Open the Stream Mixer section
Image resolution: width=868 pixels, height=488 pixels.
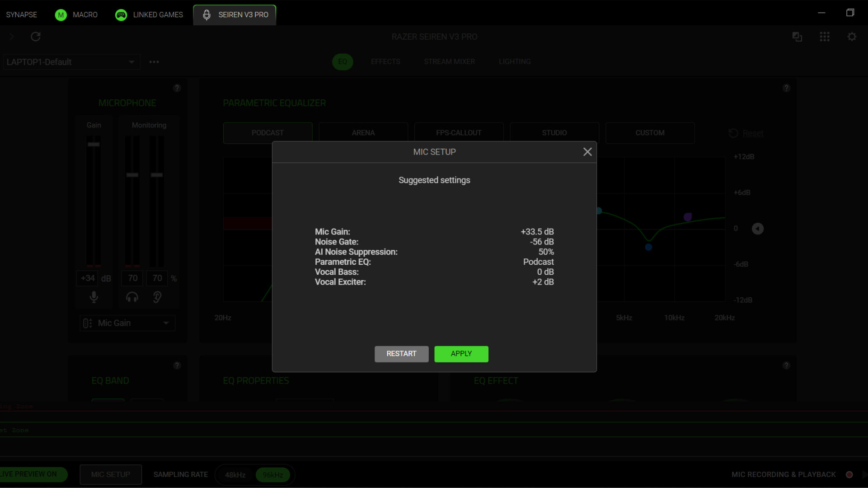pos(449,61)
